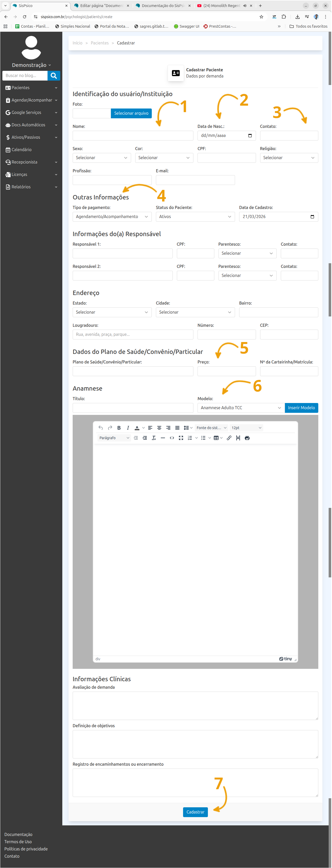Toggle italic formatting in the editor toolbar
This screenshot has height=868, width=332.
(128, 428)
